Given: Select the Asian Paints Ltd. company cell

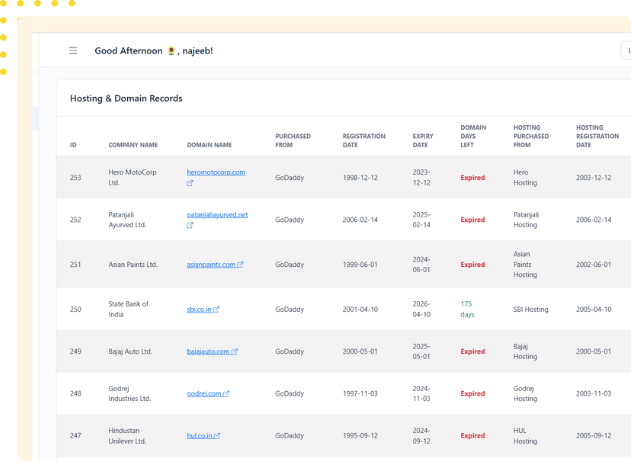Looking at the screenshot, I should pos(133,264).
